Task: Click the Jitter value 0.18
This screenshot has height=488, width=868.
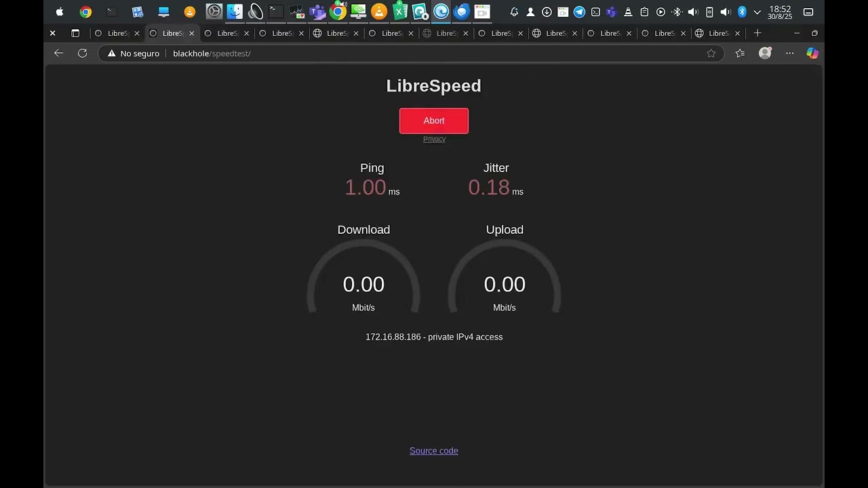Action: 489,187
